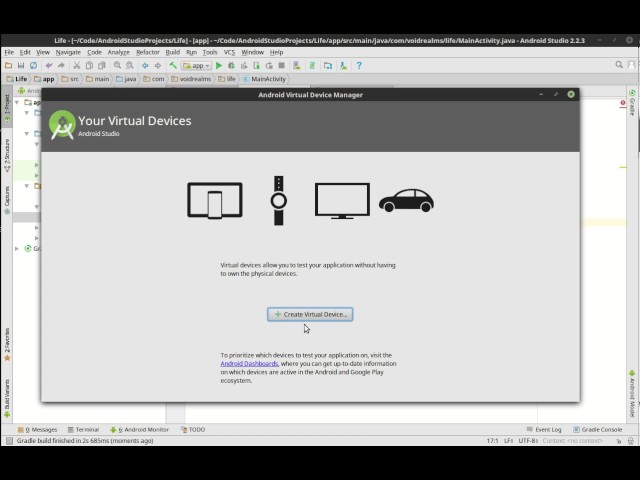Open the Android Monitor tab

139,429
